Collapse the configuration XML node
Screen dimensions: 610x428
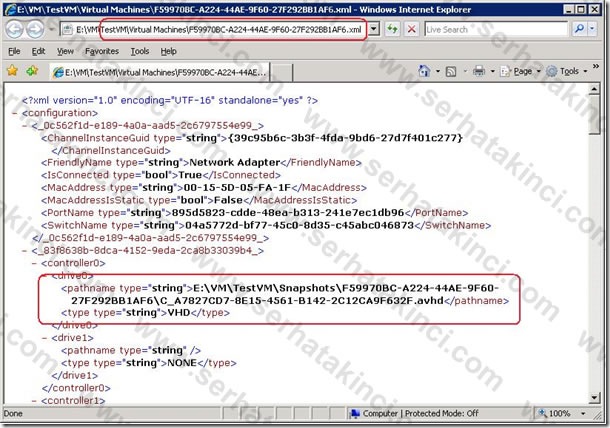(x=14, y=113)
